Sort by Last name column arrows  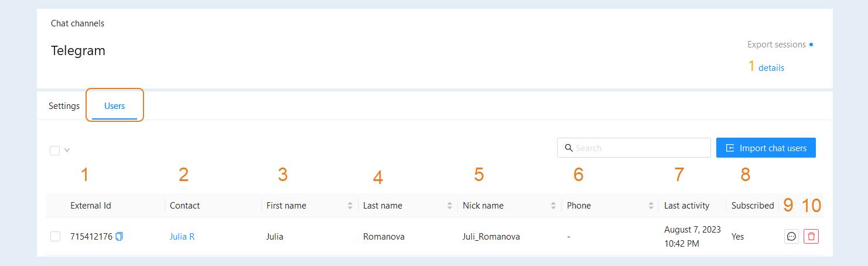[450, 206]
